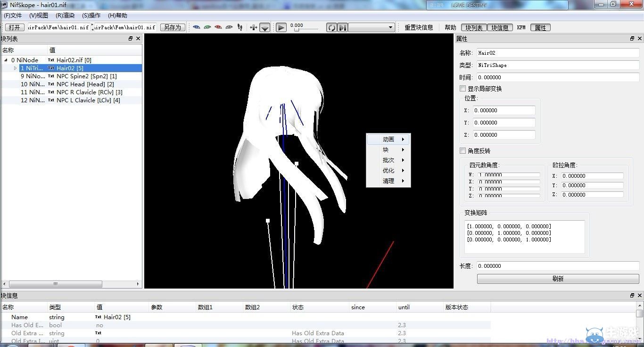This screenshot has height=347, width=644.
Task: Collapse the 0 NiNode tree root
Action: (x=6, y=60)
